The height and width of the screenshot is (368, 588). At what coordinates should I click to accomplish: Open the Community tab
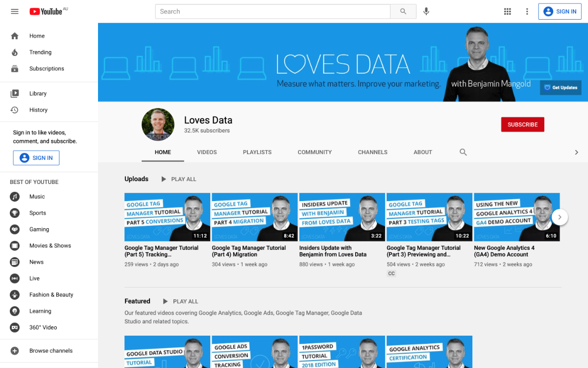(315, 152)
